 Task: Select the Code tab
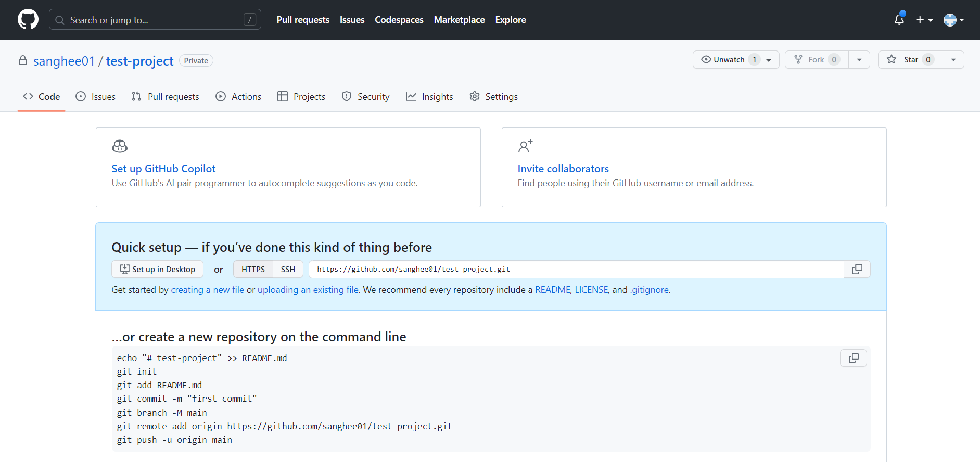42,97
